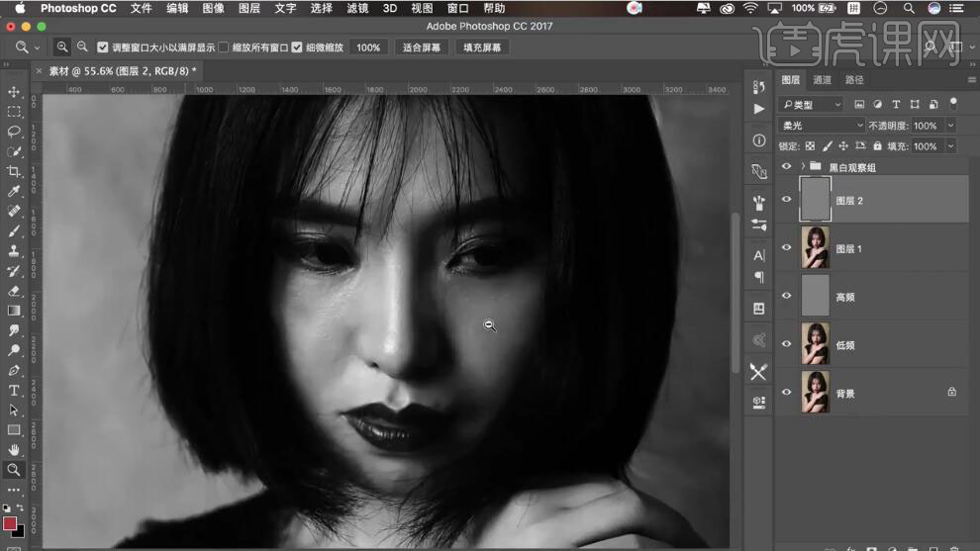Select the Gradient tool
980x551 pixels.
click(x=14, y=311)
